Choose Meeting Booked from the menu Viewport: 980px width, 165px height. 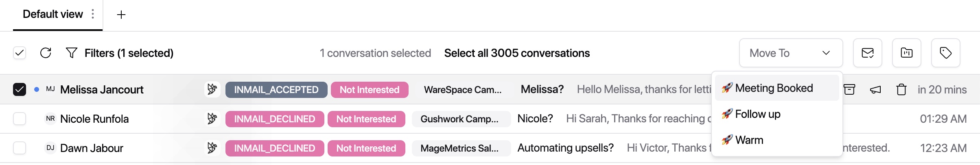(773, 88)
